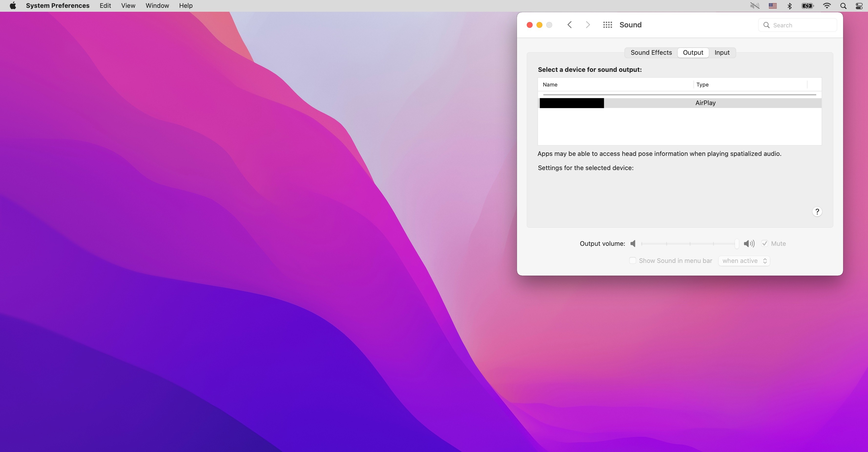Open the Apple menu
868x452 pixels.
[13, 6]
